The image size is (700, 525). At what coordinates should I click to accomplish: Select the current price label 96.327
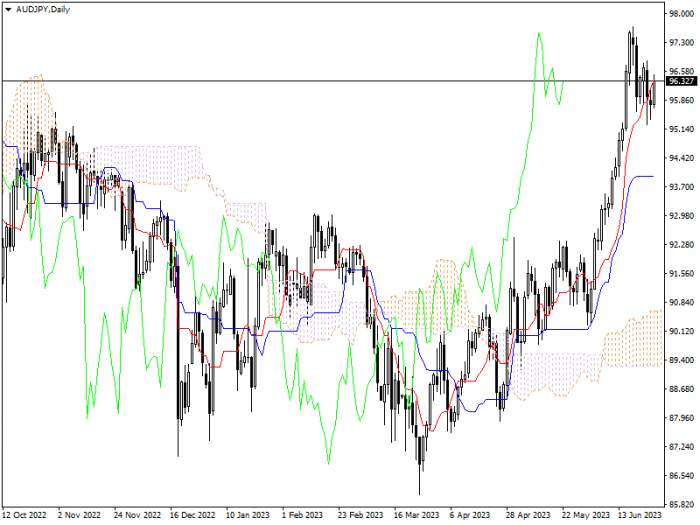coord(682,81)
